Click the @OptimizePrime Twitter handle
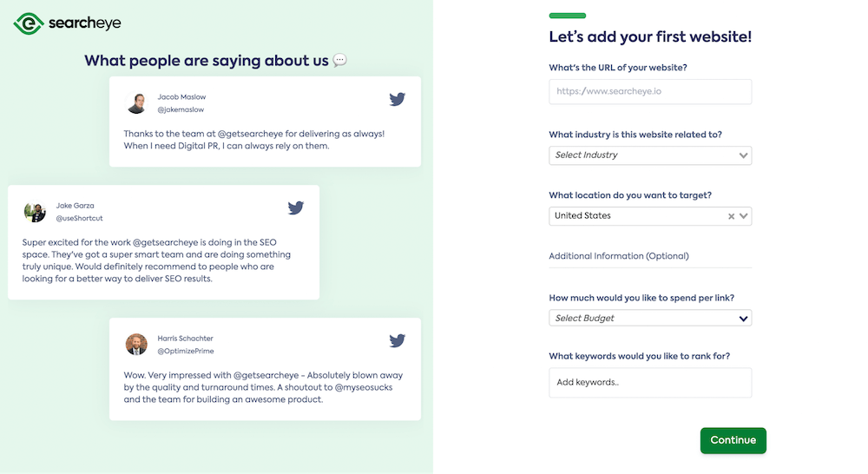Screen dimensions: 868x474 coord(185,352)
